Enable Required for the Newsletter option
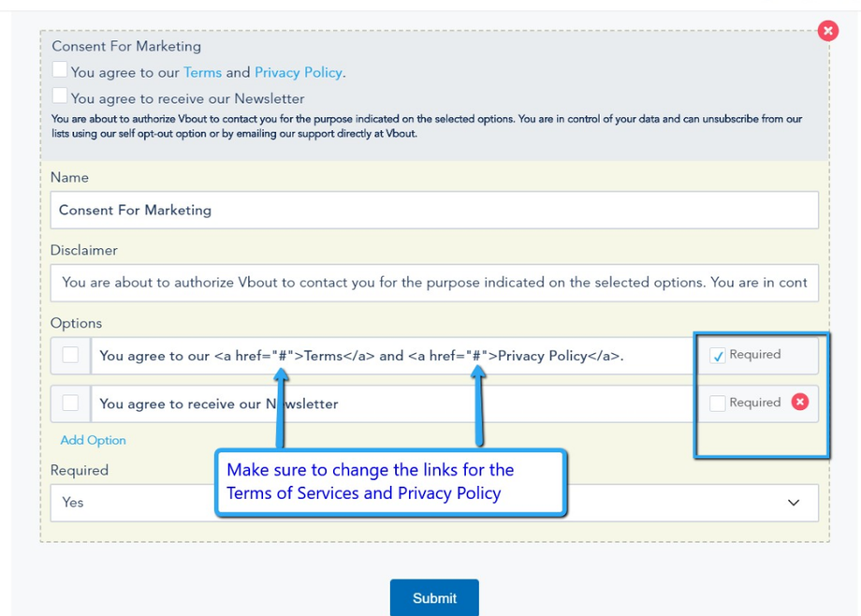Image resolution: width=861 pixels, height=616 pixels. pyautogui.click(x=718, y=403)
